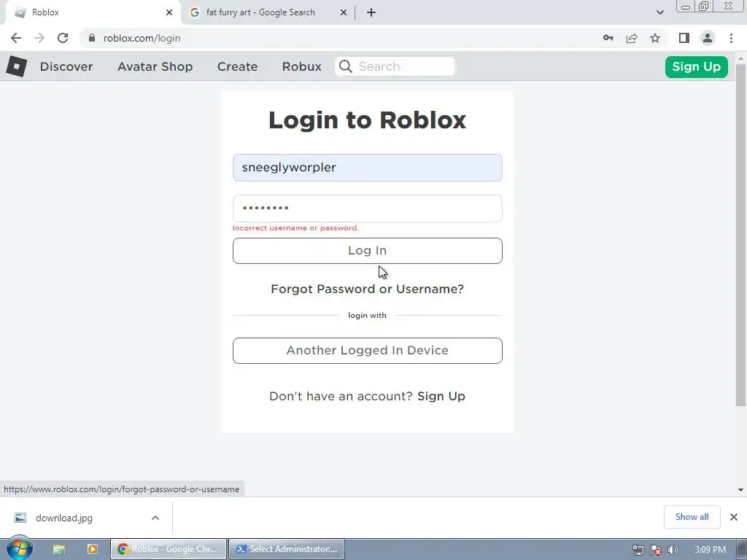Open Chrome three-dot menu
Viewport: 747px width, 560px height.
731,38
